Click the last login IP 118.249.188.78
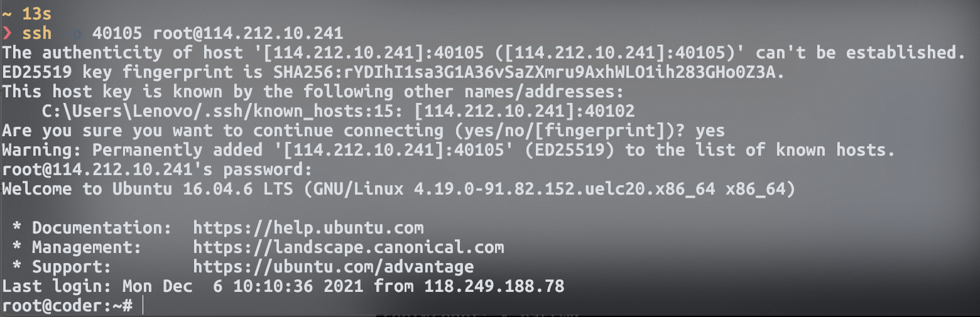The height and width of the screenshot is (317, 980). coord(494,287)
